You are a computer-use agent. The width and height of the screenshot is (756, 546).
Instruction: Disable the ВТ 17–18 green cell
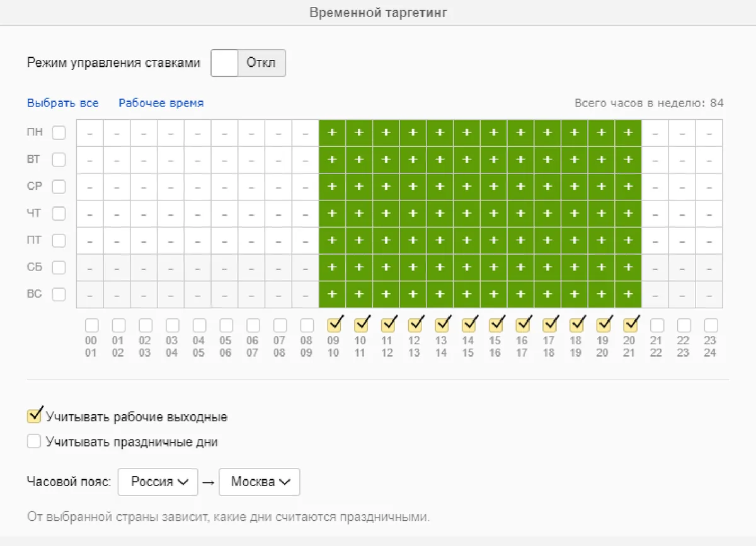(547, 160)
